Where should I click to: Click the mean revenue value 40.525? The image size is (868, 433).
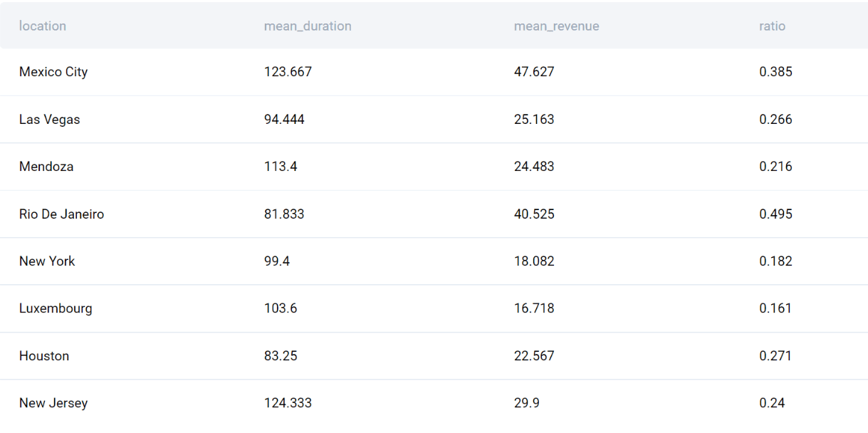point(534,214)
